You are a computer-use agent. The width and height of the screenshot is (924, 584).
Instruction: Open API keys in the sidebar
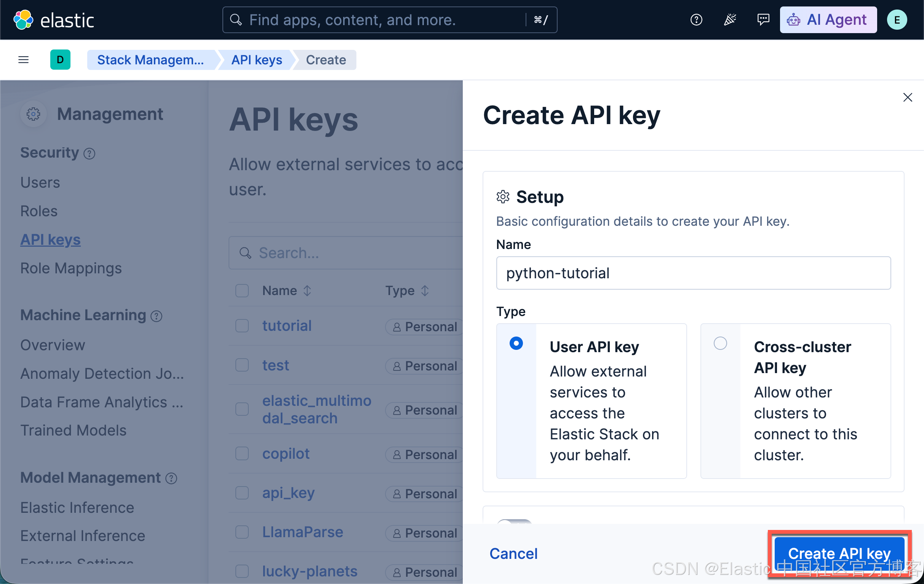[50, 240]
